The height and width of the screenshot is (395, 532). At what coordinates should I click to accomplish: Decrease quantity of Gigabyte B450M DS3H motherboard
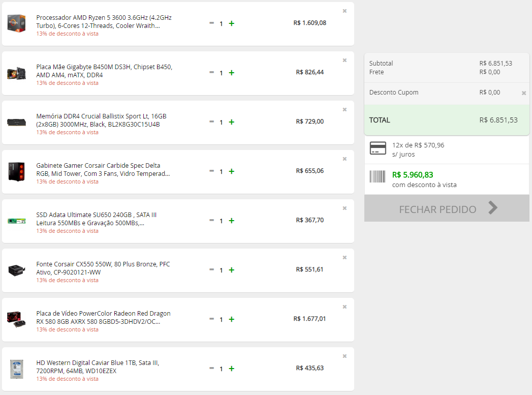pyautogui.click(x=212, y=72)
